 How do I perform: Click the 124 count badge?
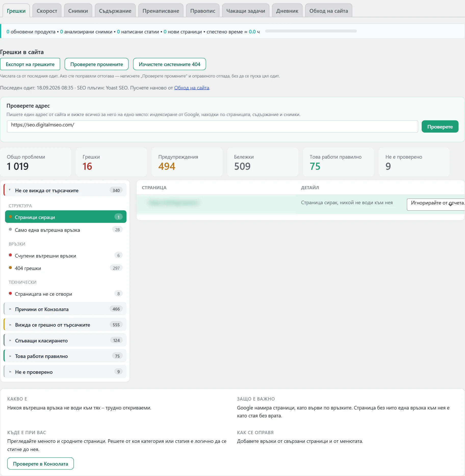click(117, 340)
